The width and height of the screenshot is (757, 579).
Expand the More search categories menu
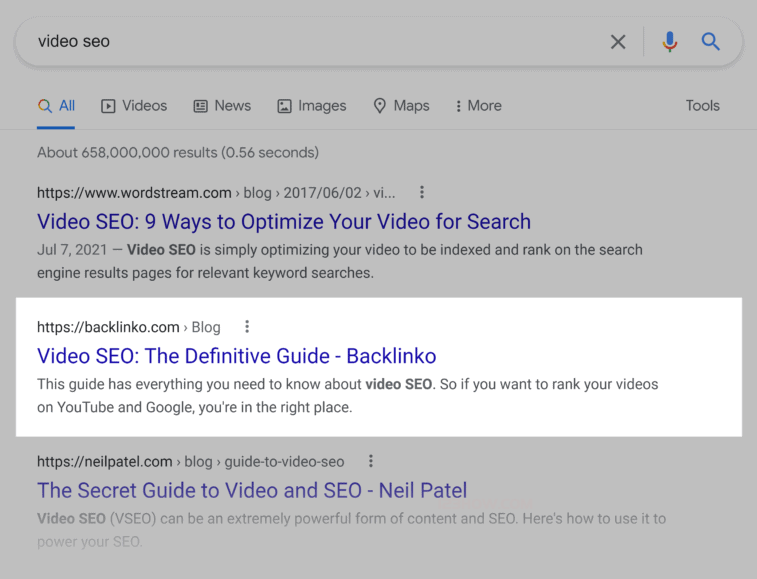[478, 106]
